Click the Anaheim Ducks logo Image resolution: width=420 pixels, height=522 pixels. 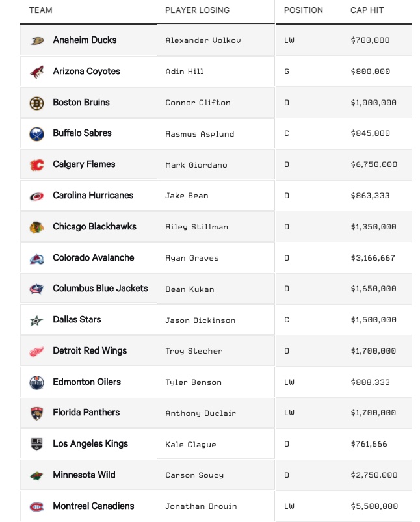(x=37, y=40)
